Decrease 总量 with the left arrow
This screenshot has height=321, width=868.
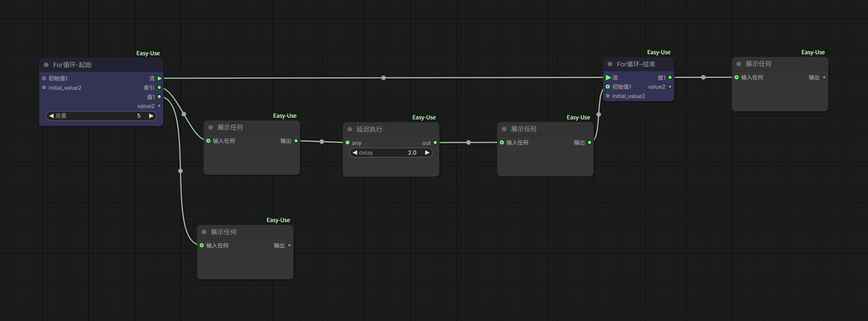coord(51,116)
